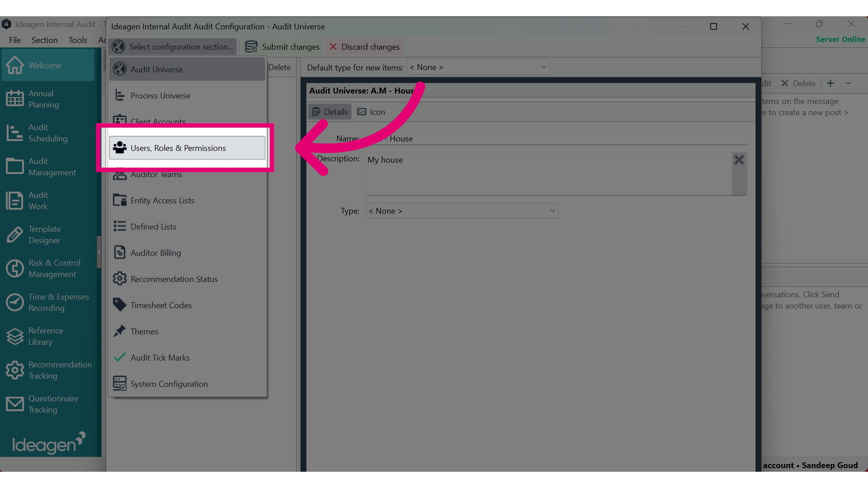Image resolution: width=868 pixels, height=488 pixels.
Task: Open the Tools menu in main window
Action: 78,40
